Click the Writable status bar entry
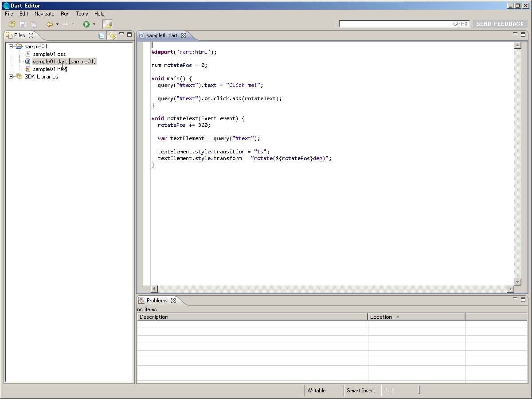This screenshot has width=532, height=399. [x=317, y=391]
